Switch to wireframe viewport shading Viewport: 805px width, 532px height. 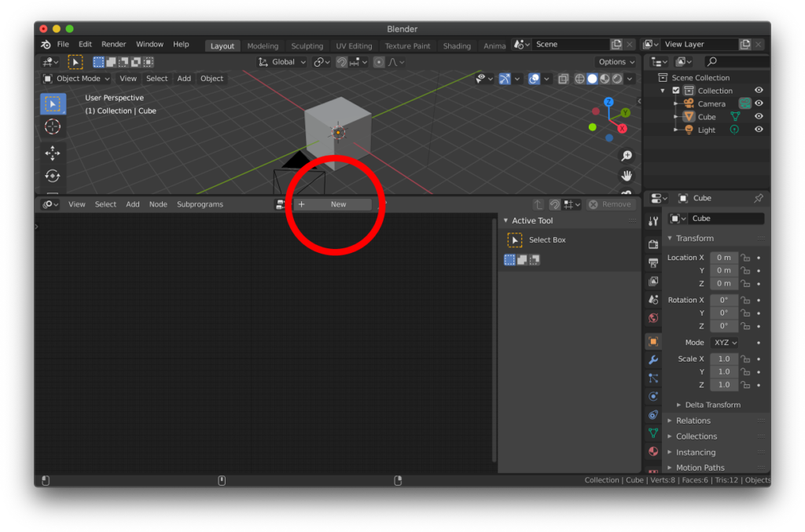(579, 79)
